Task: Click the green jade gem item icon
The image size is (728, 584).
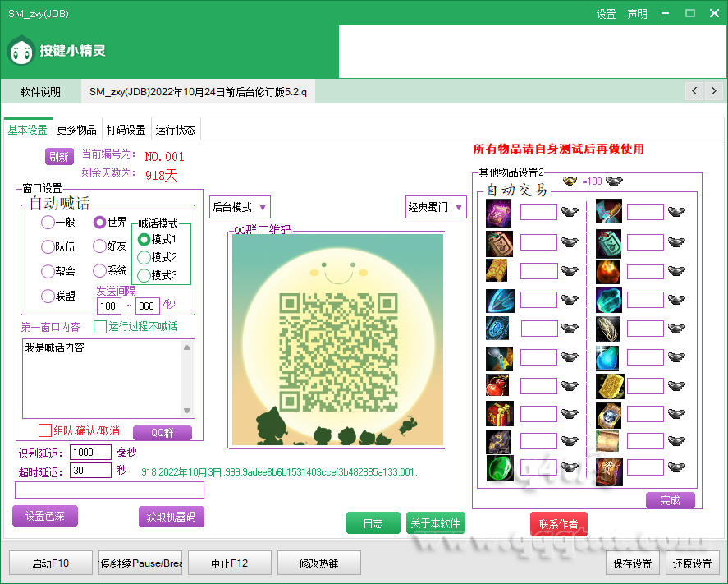Action: [500, 468]
